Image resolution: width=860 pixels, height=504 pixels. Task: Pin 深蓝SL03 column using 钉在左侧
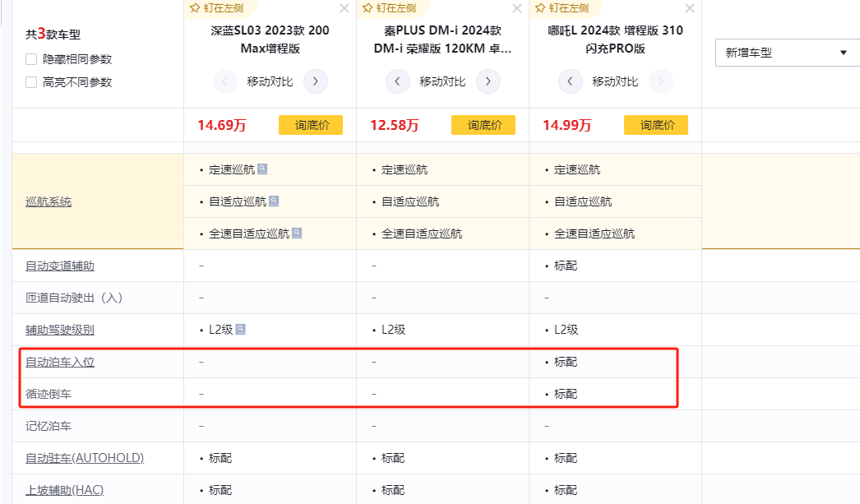point(217,8)
